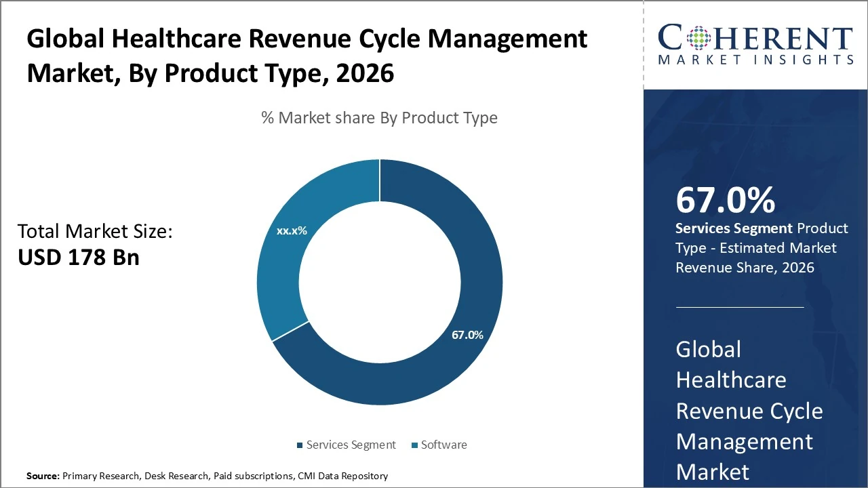Select the Global Healthcare Revenue Cycle title
Image resolution: width=868 pixels, height=488 pixels.
[x=307, y=56]
